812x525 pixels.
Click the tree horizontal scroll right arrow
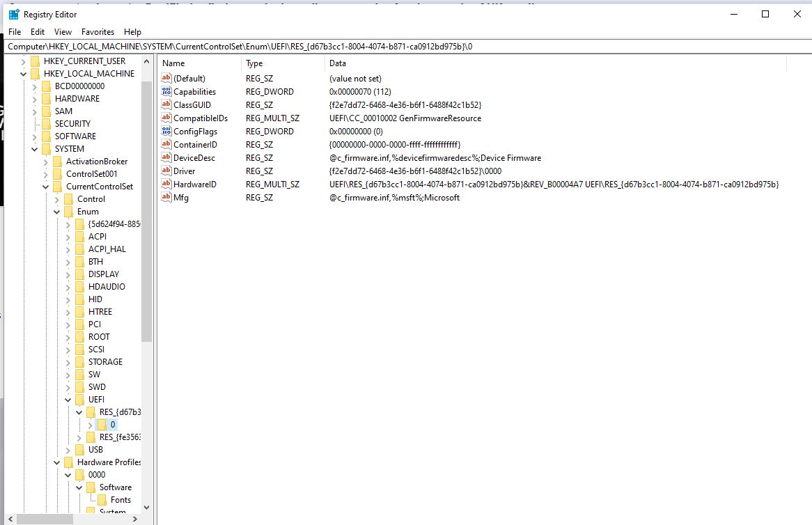click(x=135, y=519)
